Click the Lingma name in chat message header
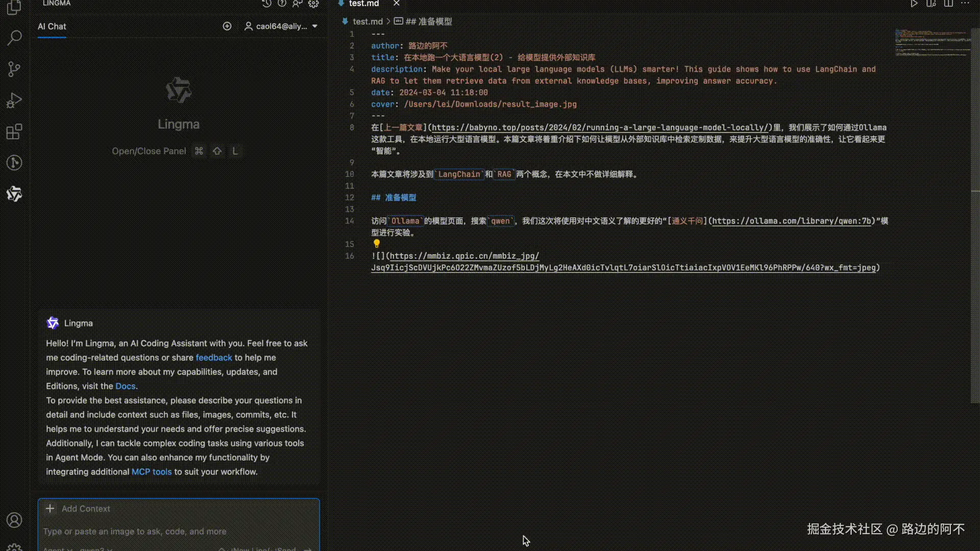Image resolution: width=980 pixels, height=551 pixels. click(79, 323)
